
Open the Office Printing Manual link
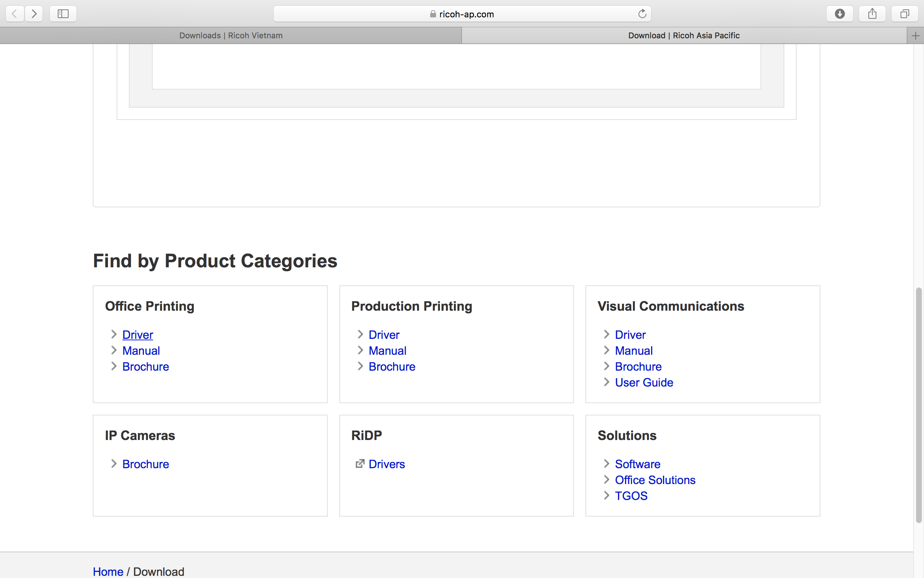click(141, 350)
